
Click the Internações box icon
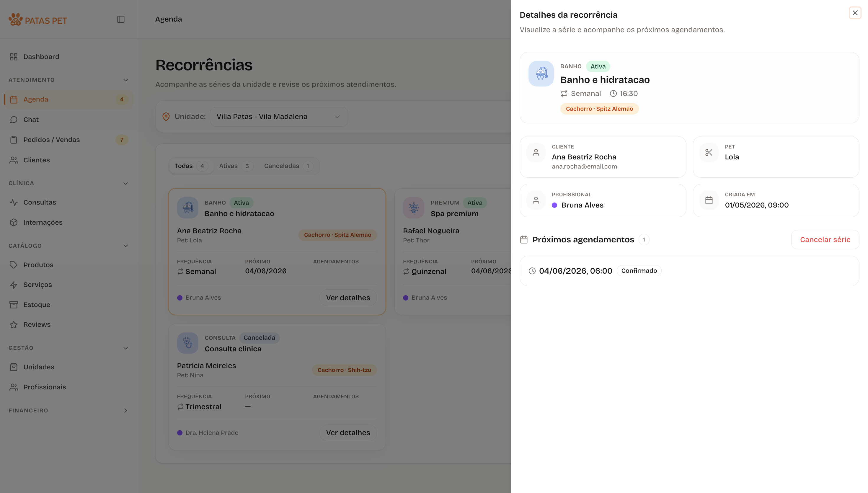tap(14, 223)
